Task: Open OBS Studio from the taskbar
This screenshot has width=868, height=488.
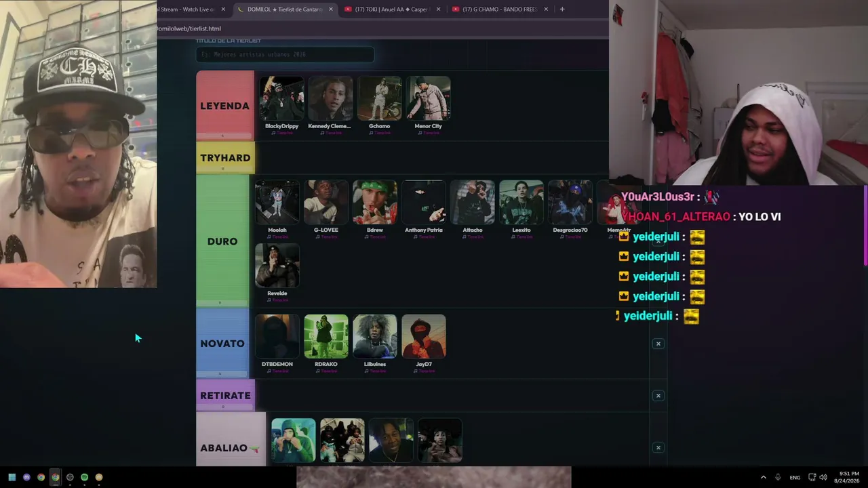Action: click(x=70, y=477)
